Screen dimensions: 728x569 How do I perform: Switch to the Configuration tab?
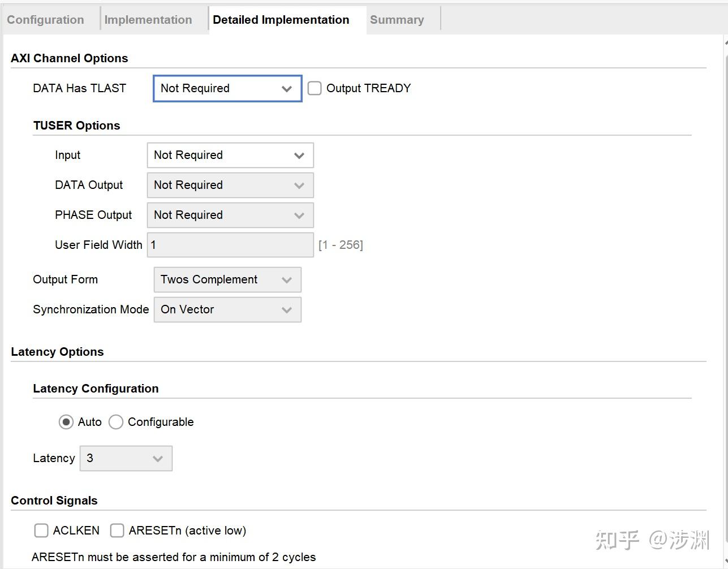coord(45,20)
